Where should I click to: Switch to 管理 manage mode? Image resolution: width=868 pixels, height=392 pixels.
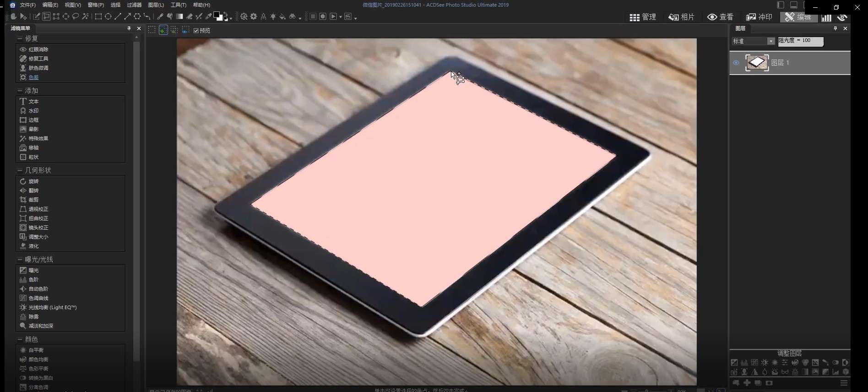pyautogui.click(x=643, y=17)
